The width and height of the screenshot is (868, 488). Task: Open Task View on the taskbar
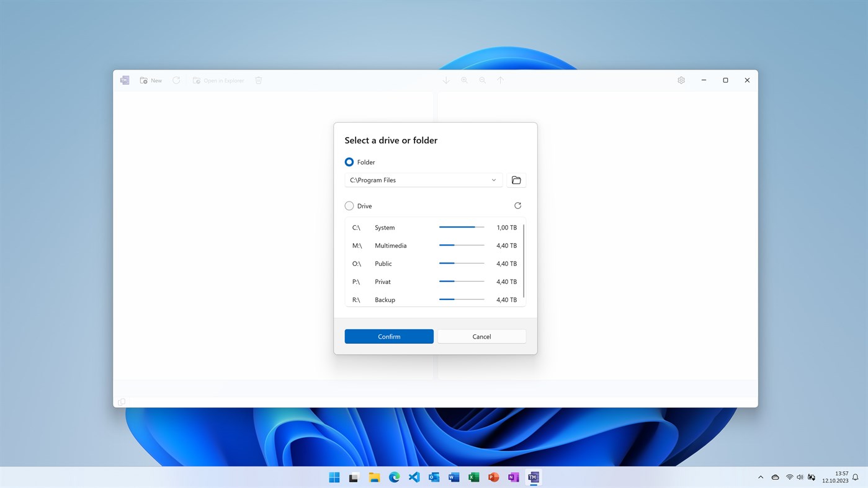click(x=354, y=477)
